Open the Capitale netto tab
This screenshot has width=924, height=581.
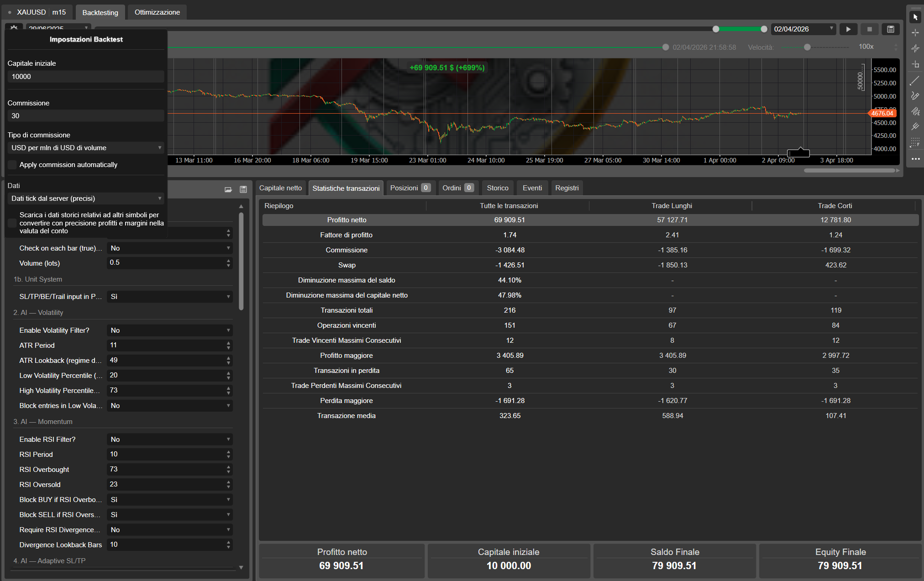(x=280, y=188)
